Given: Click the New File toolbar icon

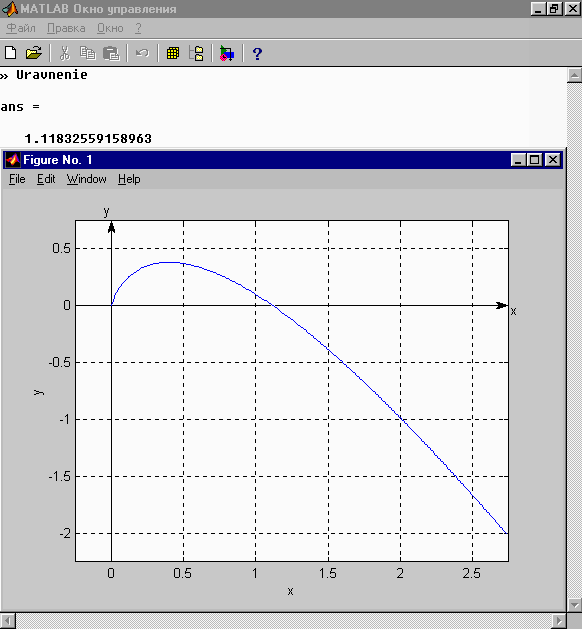Looking at the screenshot, I should tap(11, 53).
